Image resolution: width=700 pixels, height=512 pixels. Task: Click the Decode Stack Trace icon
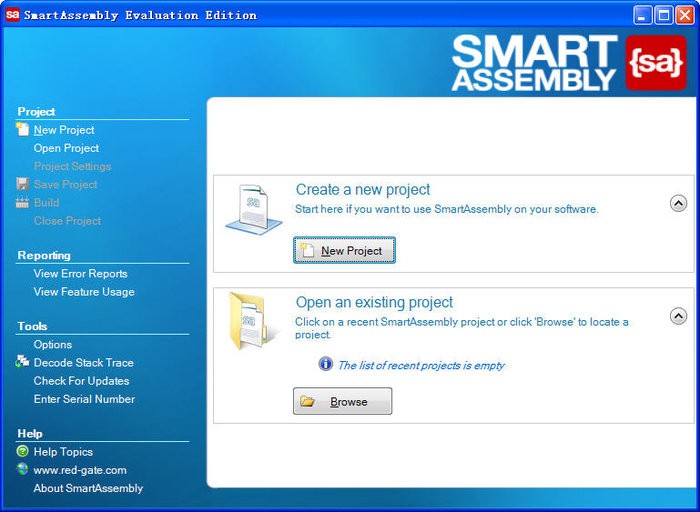(23, 363)
